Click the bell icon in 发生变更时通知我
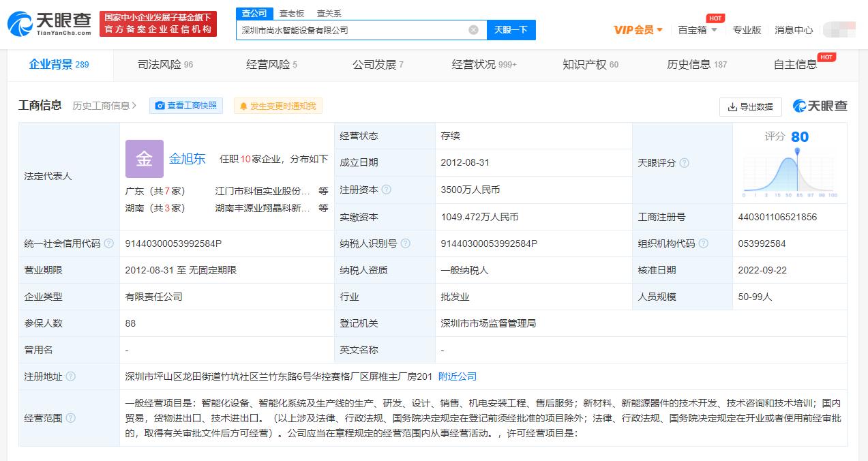868x461 pixels. click(x=243, y=106)
